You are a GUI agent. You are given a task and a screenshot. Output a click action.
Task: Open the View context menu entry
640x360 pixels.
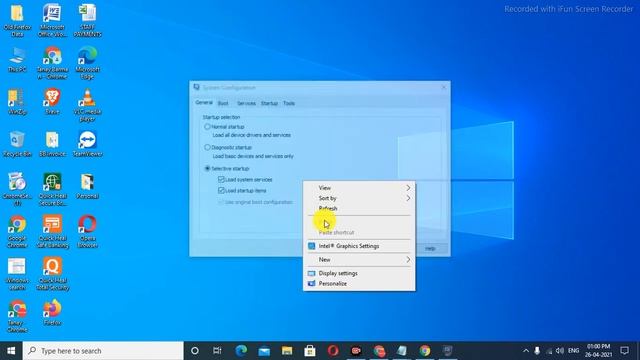(359, 188)
